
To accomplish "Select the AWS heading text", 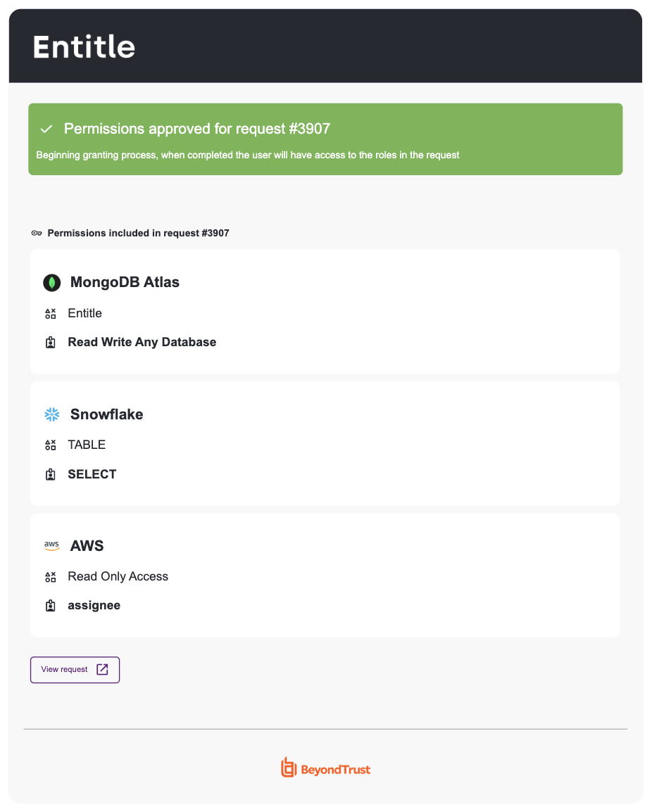I will click(x=87, y=546).
